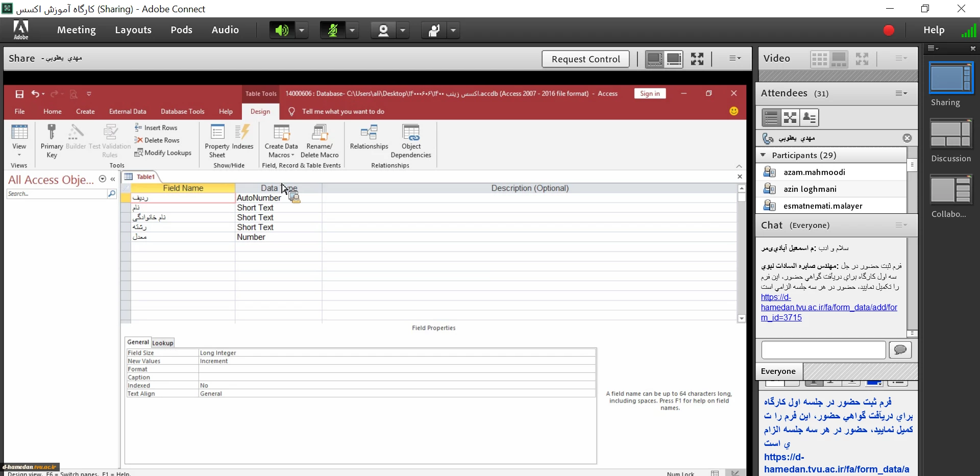Open Access Database Tools ribbon tab

[182, 111]
